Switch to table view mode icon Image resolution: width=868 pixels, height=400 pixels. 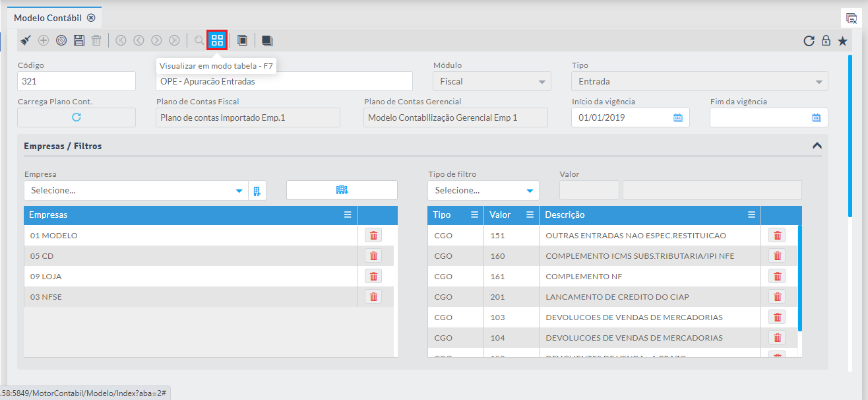click(217, 40)
